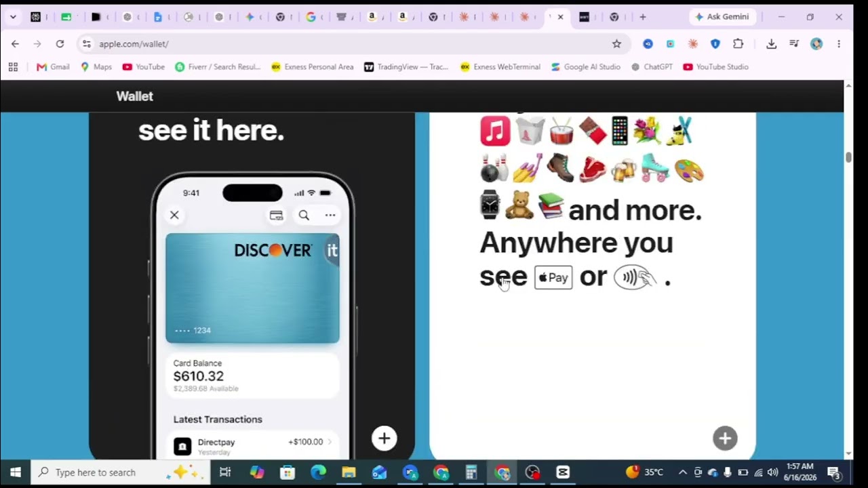Expand the tab search dropdown arrow
The image size is (868, 488).
[x=12, y=17]
